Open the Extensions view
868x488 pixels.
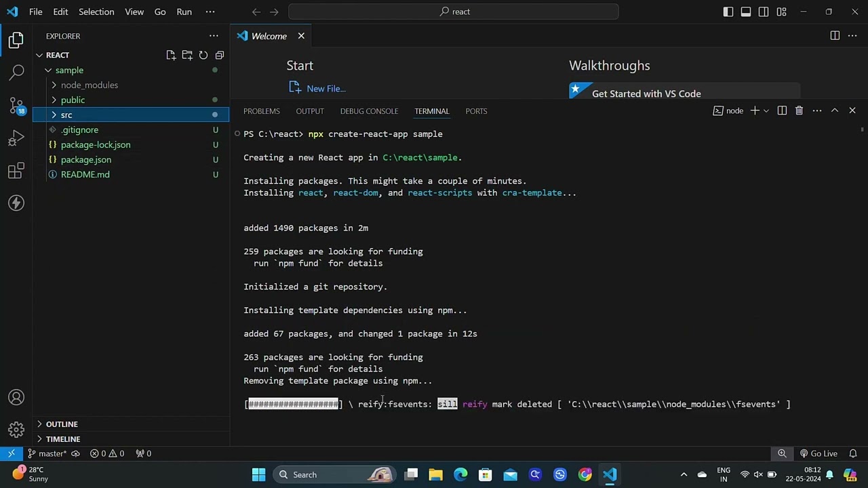(16, 171)
